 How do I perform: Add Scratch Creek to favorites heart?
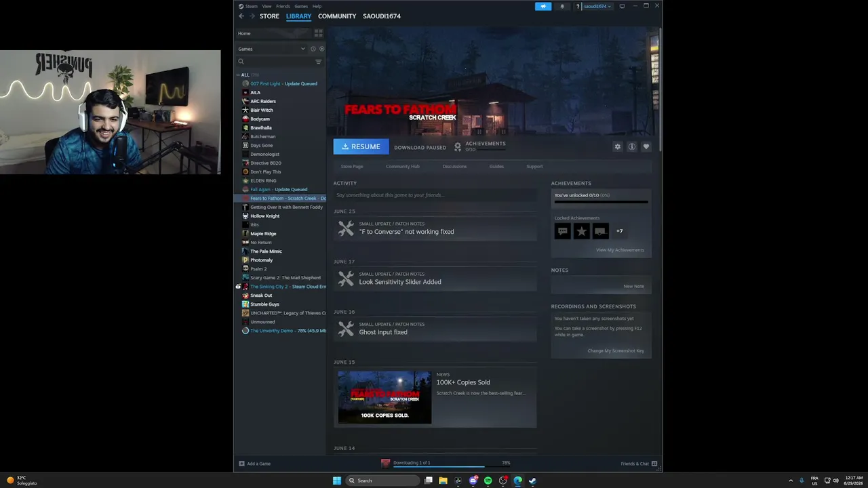click(646, 146)
